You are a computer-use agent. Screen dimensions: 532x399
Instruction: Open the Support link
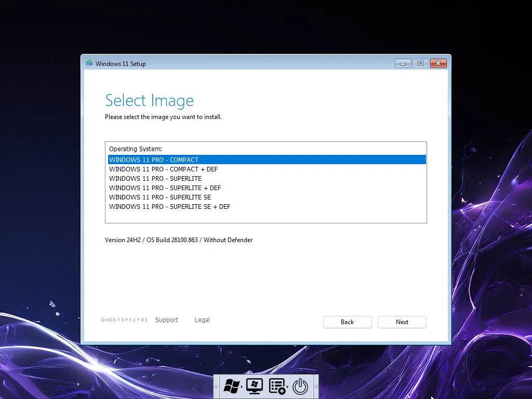167,320
